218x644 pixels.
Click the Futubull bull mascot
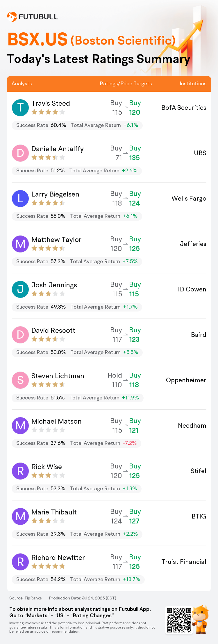200,619
